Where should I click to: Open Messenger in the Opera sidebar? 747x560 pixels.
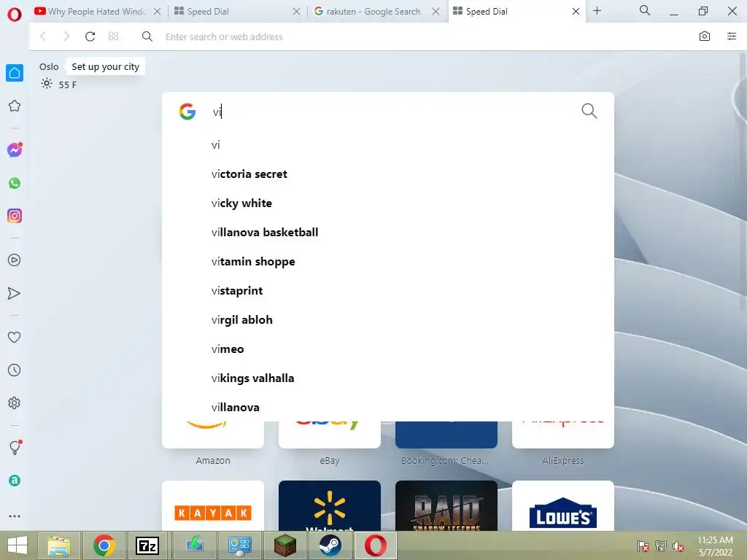(15, 150)
